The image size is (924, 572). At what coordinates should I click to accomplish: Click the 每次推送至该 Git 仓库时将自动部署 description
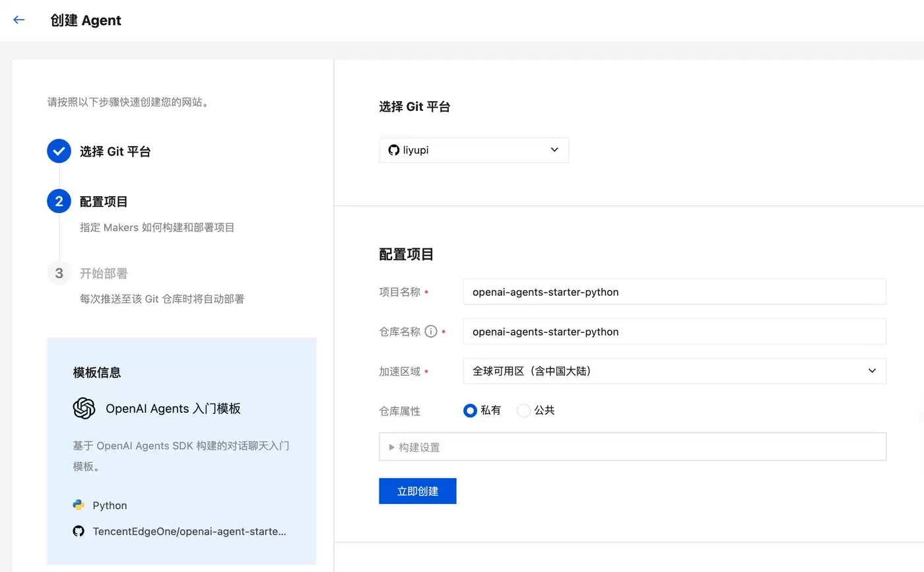point(162,299)
